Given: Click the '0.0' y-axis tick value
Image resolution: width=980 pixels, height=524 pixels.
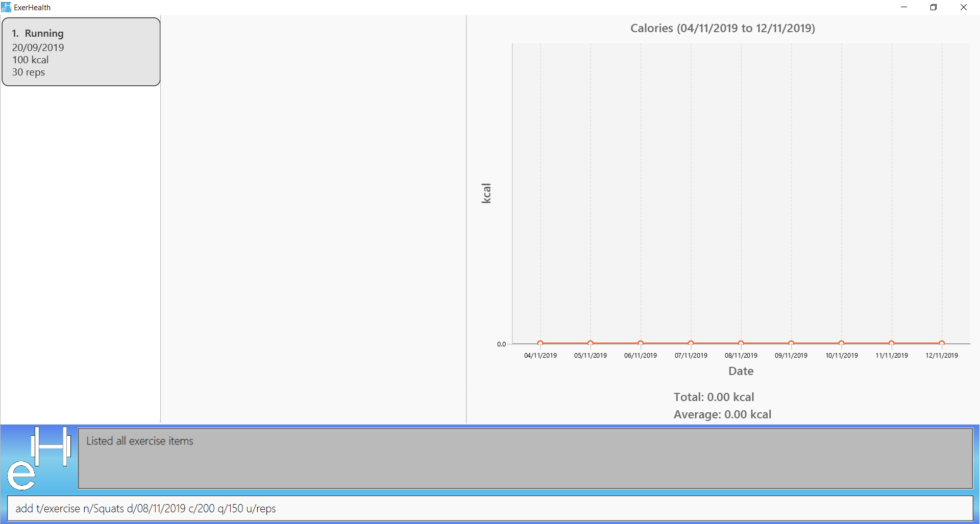Looking at the screenshot, I should (x=501, y=344).
